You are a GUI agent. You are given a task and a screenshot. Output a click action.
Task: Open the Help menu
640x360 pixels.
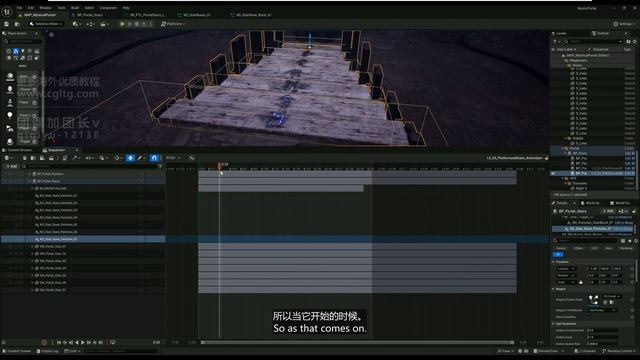pyautogui.click(x=126, y=8)
